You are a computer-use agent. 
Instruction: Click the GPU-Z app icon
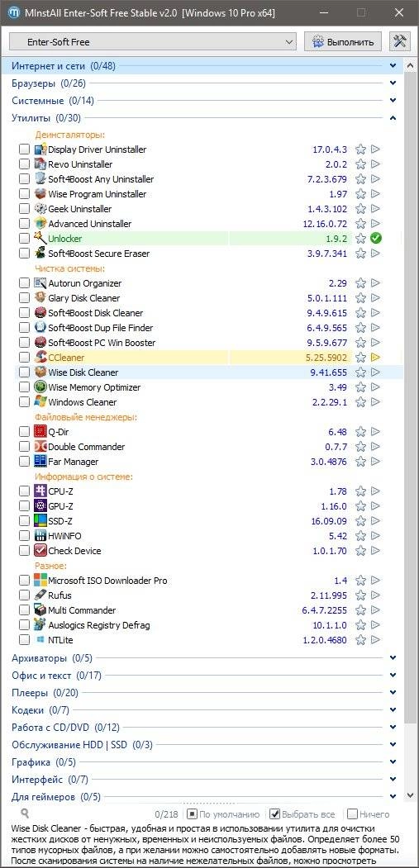[x=40, y=506]
